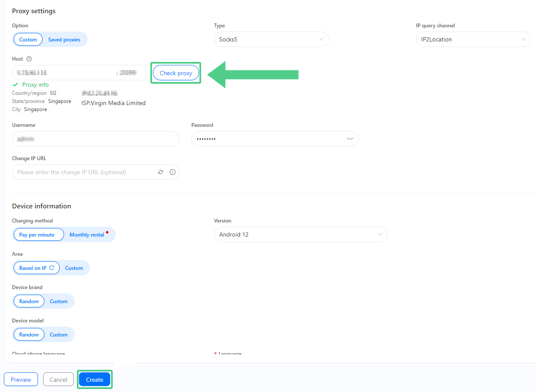Click the Proxy settings heading
536x392 pixels.
pyautogui.click(x=34, y=11)
